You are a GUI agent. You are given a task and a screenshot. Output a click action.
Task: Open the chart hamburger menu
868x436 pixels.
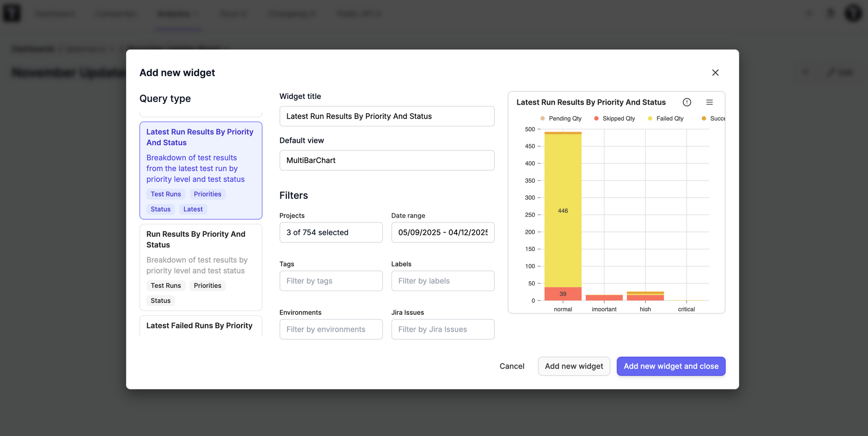click(710, 102)
